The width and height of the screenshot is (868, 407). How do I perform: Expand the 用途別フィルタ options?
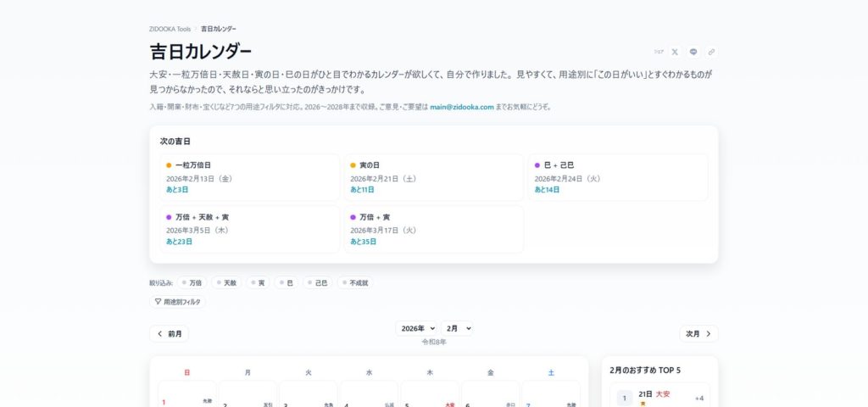tap(178, 301)
